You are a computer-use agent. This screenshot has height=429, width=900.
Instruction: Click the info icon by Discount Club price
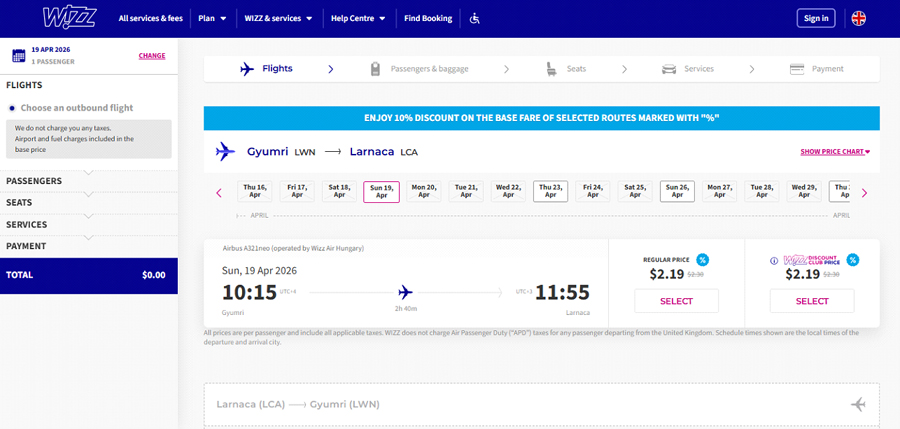pos(774,260)
